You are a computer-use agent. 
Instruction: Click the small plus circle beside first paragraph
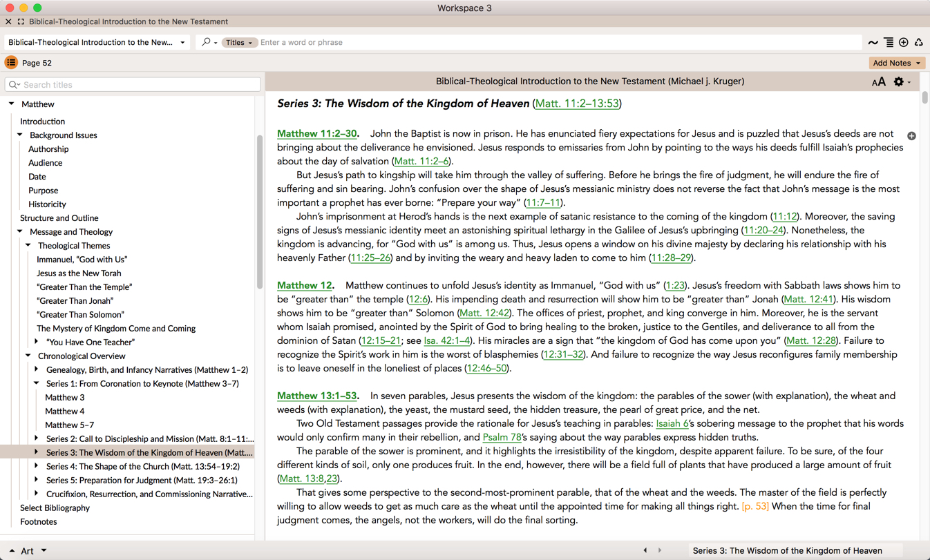pos(911,136)
